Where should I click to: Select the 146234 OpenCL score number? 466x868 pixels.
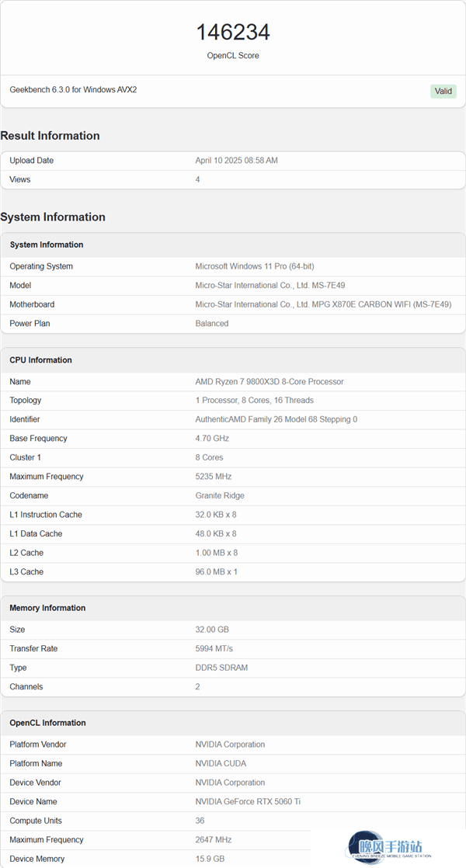[x=233, y=32]
